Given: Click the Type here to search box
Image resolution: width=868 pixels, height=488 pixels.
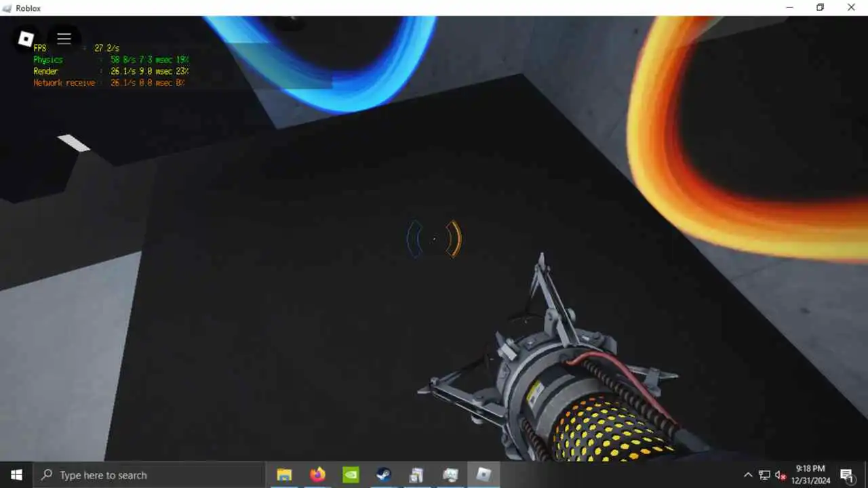Looking at the screenshot, I should pyautogui.click(x=149, y=475).
